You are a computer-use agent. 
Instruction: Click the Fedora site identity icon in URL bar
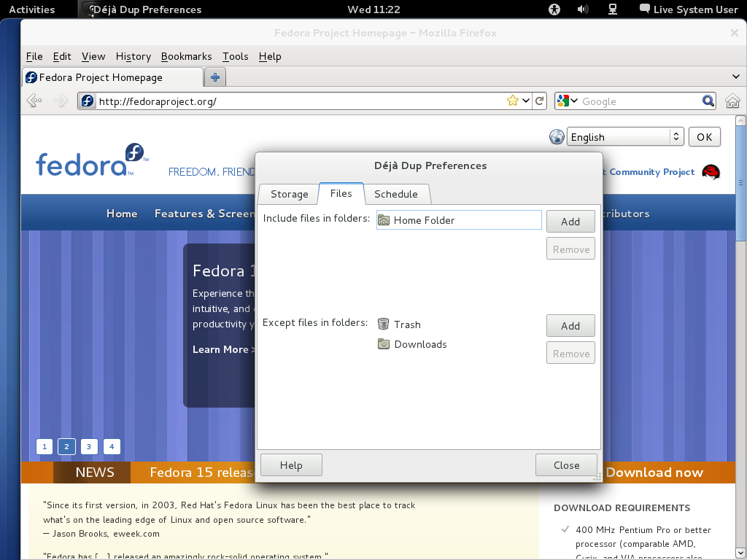coord(88,101)
